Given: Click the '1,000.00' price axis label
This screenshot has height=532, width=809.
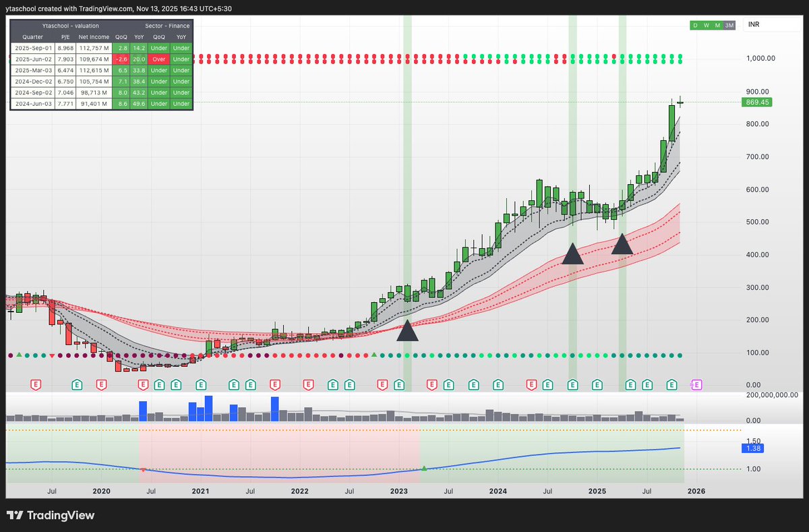Looking at the screenshot, I should pyautogui.click(x=760, y=59).
